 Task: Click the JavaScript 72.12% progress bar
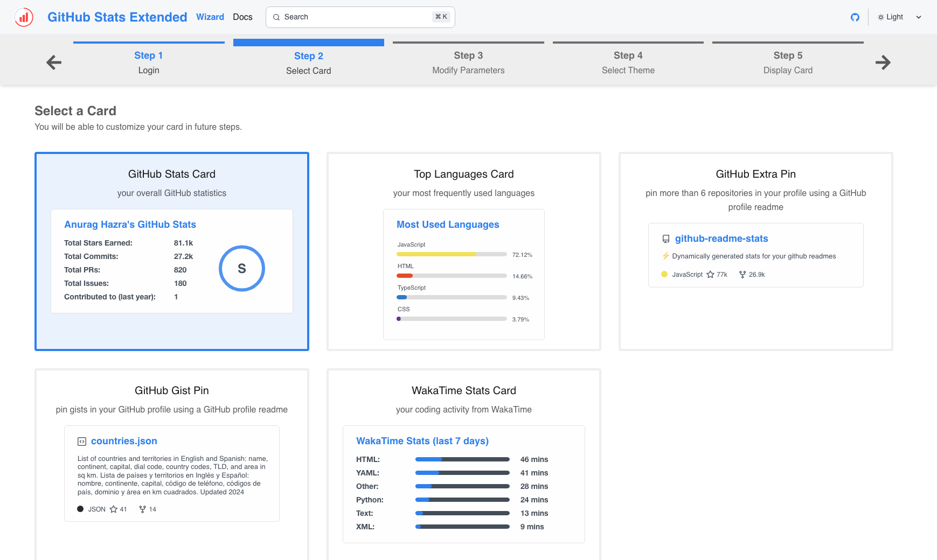(452, 254)
